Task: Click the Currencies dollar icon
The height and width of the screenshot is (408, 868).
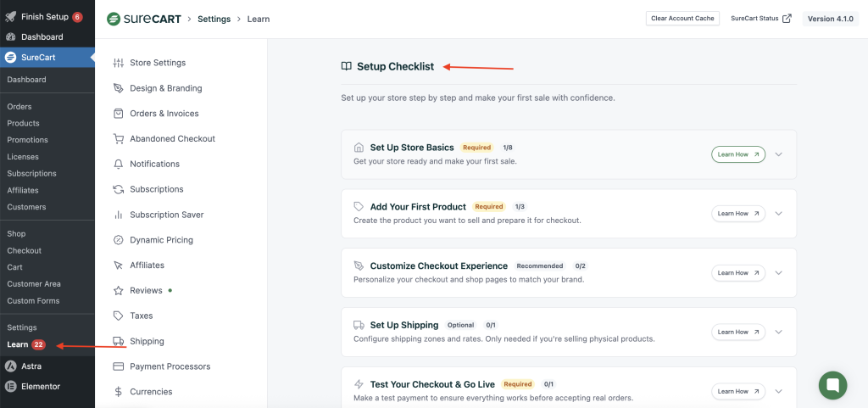Action: coord(118,392)
